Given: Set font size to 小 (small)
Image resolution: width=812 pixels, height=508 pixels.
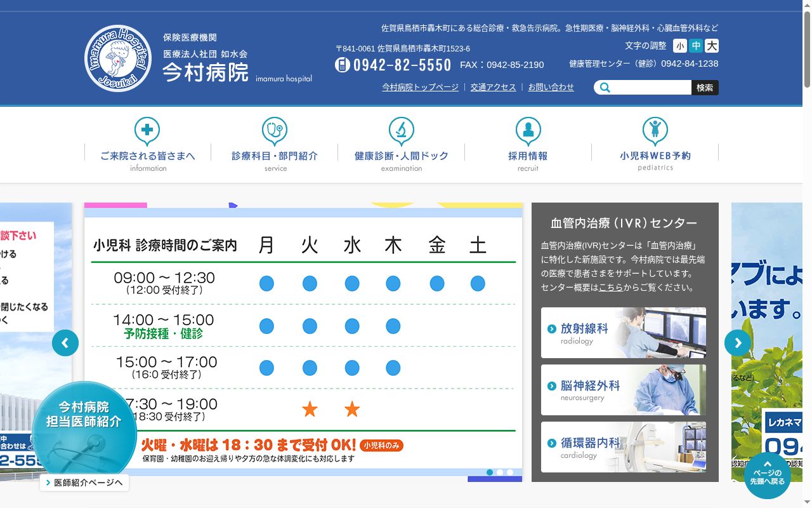Looking at the screenshot, I should coord(680,46).
